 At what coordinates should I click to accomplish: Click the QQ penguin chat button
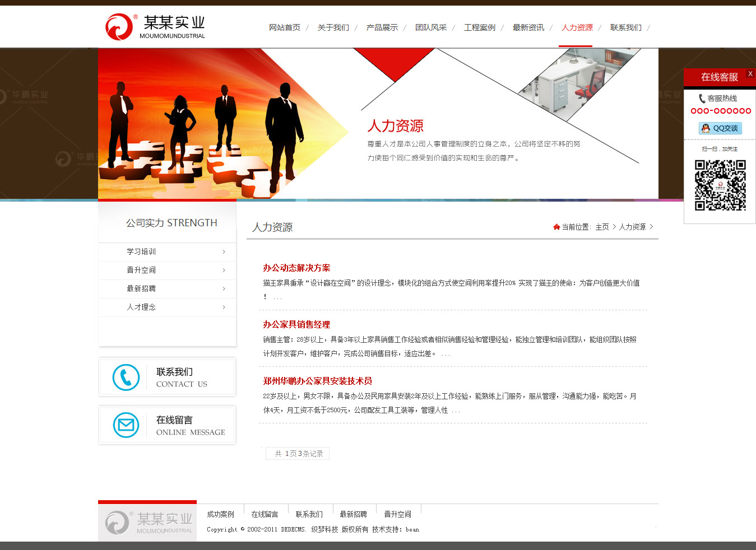click(720, 128)
